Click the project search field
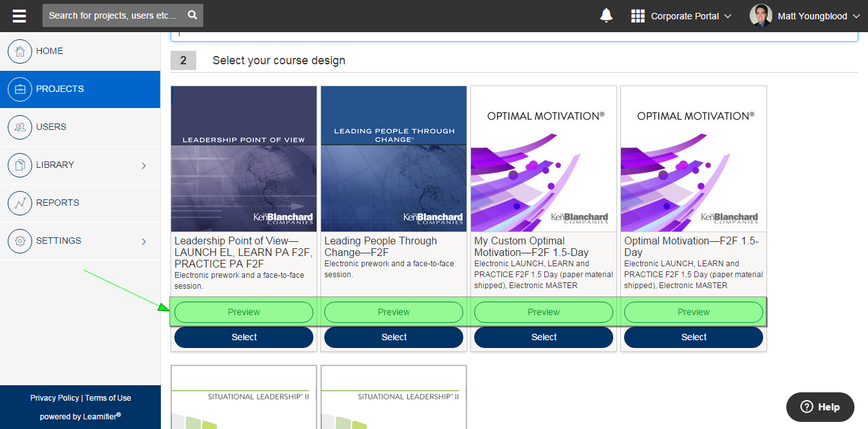Screen dimensions: 868x429 123,15
